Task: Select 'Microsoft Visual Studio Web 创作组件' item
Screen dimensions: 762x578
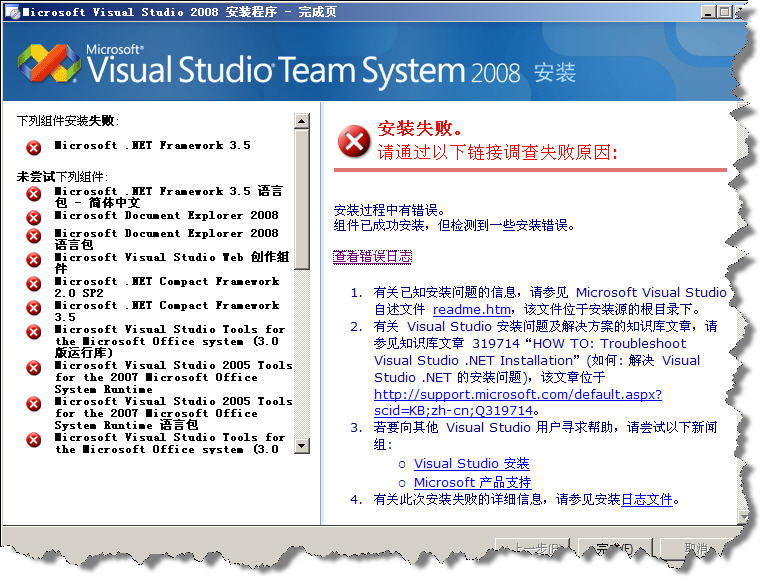Action: pyautogui.click(x=172, y=263)
